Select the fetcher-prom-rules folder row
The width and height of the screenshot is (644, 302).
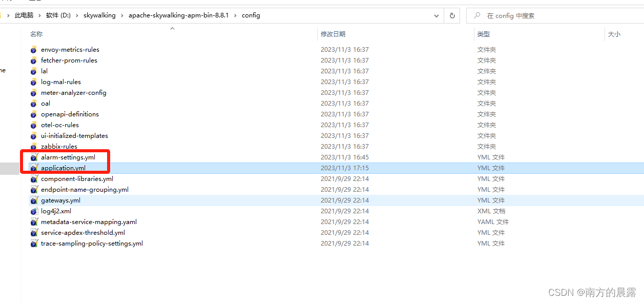69,60
